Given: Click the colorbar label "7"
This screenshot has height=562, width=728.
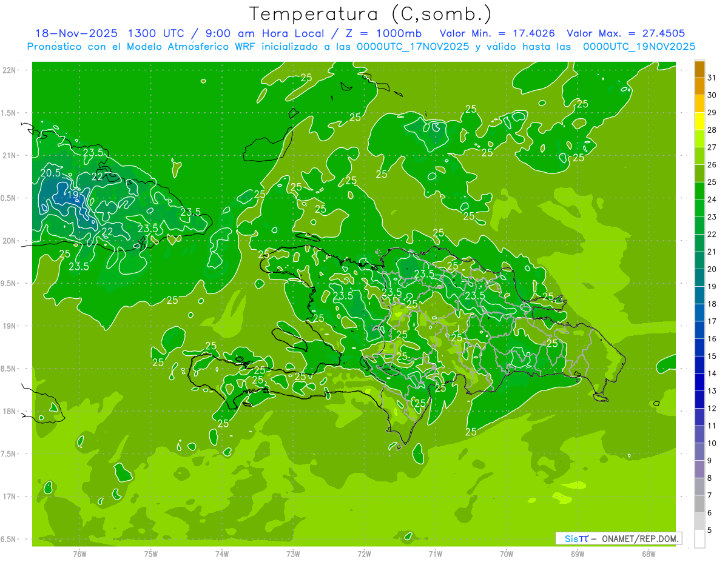Looking at the screenshot, I should (710, 495).
